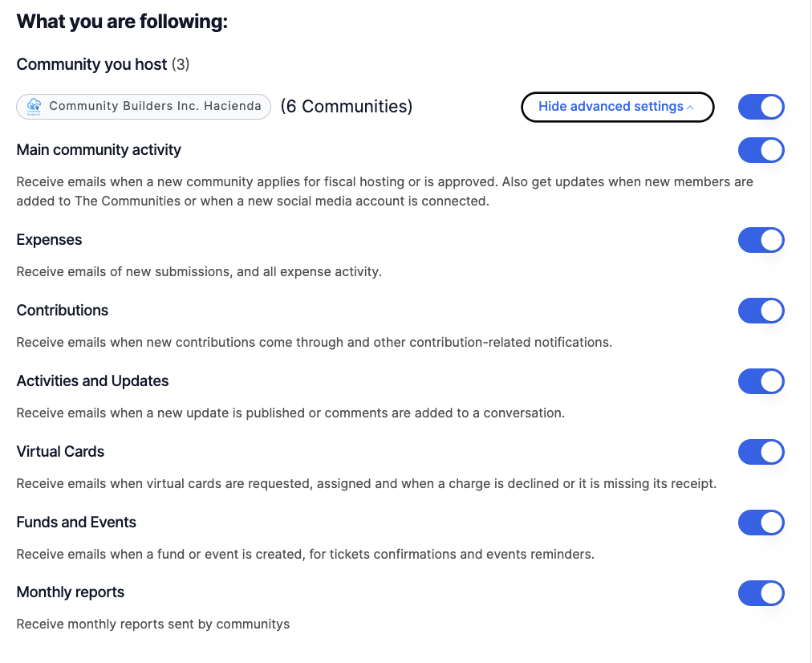The height and width of the screenshot is (663, 812).
Task: Click the "Funds and Events" label
Action: (76, 523)
